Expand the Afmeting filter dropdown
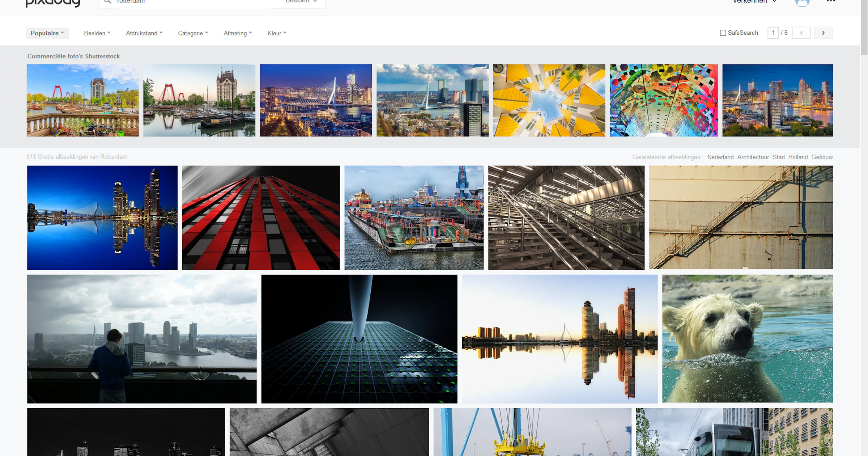 click(x=238, y=33)
